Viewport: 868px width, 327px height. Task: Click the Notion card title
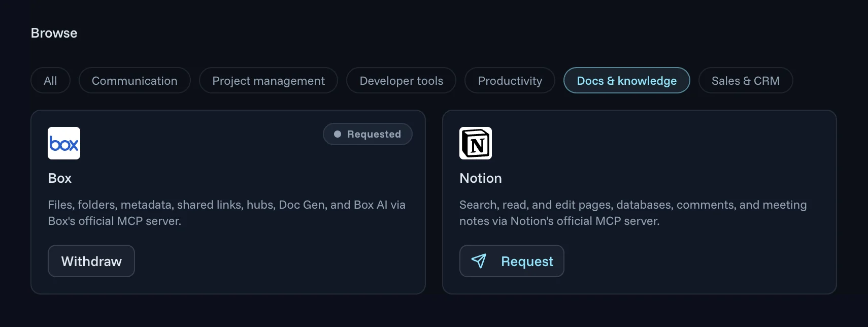coord(481,178)
